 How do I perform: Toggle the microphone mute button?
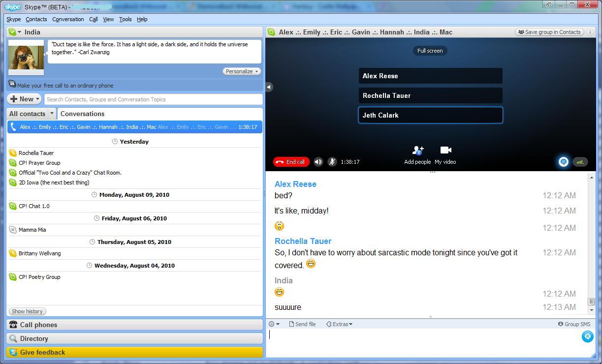point(332,162)
